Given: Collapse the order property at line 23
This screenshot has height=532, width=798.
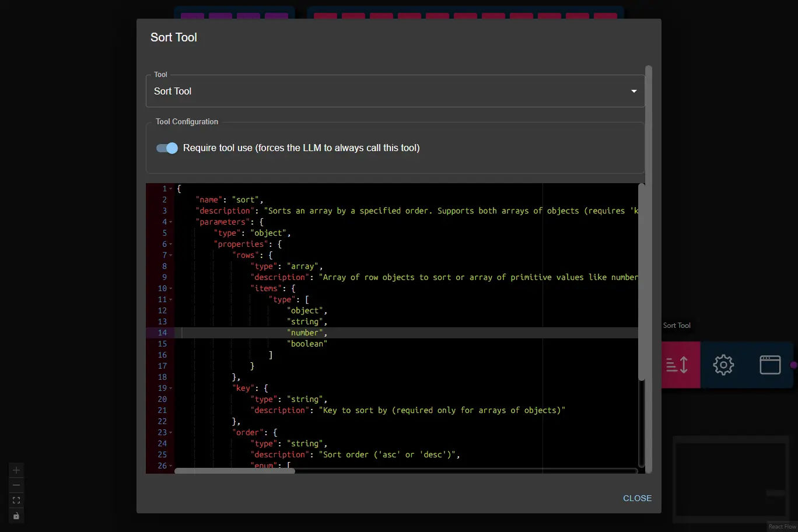Looking at the screenshot, I should click(171, 432).
